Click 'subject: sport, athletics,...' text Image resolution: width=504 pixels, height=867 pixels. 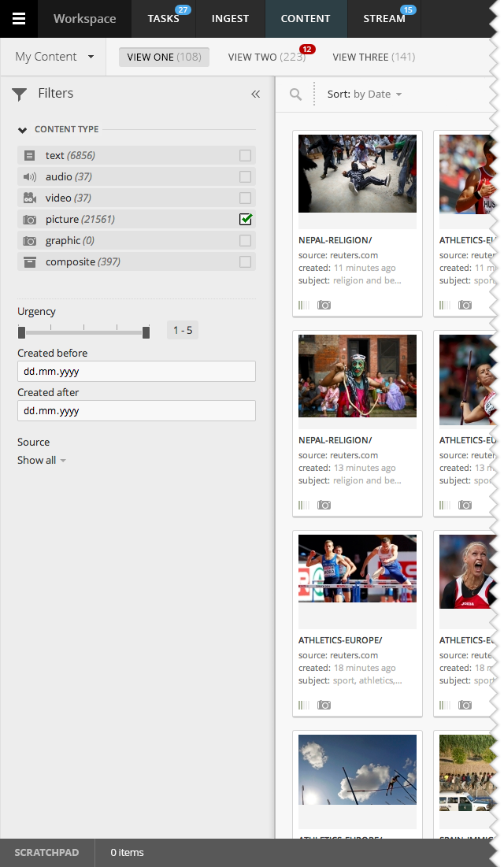pos(350,680)
